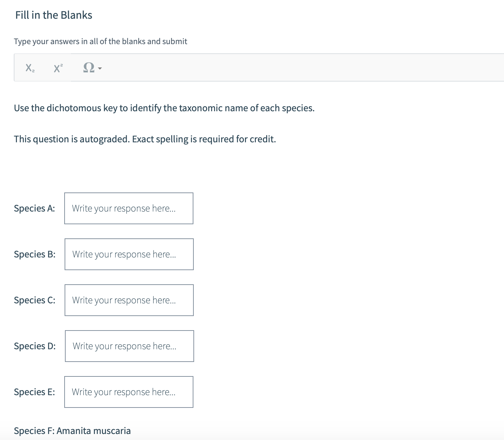Click the "Species E:" label
504x440 pixels.
(35, 392)
